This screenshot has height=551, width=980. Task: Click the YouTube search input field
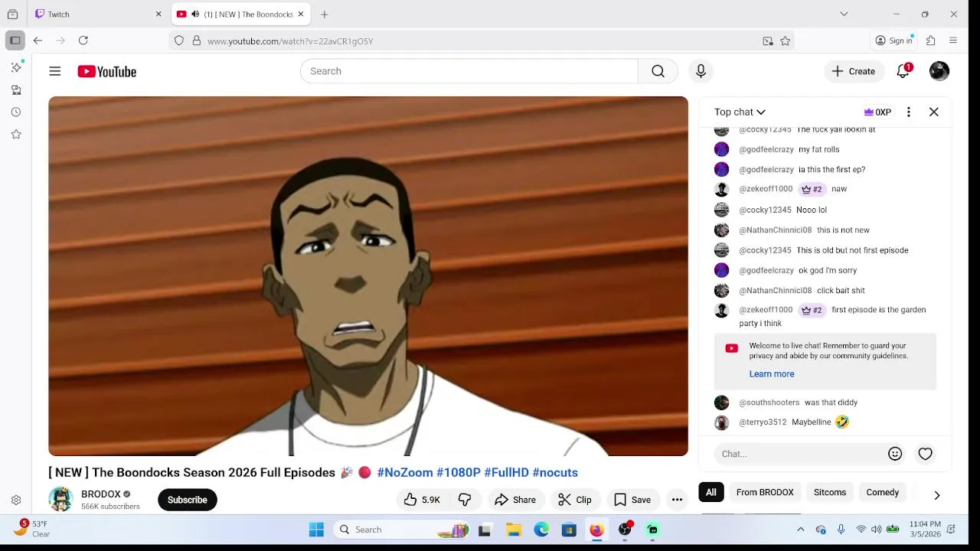[x=469, y=71]
